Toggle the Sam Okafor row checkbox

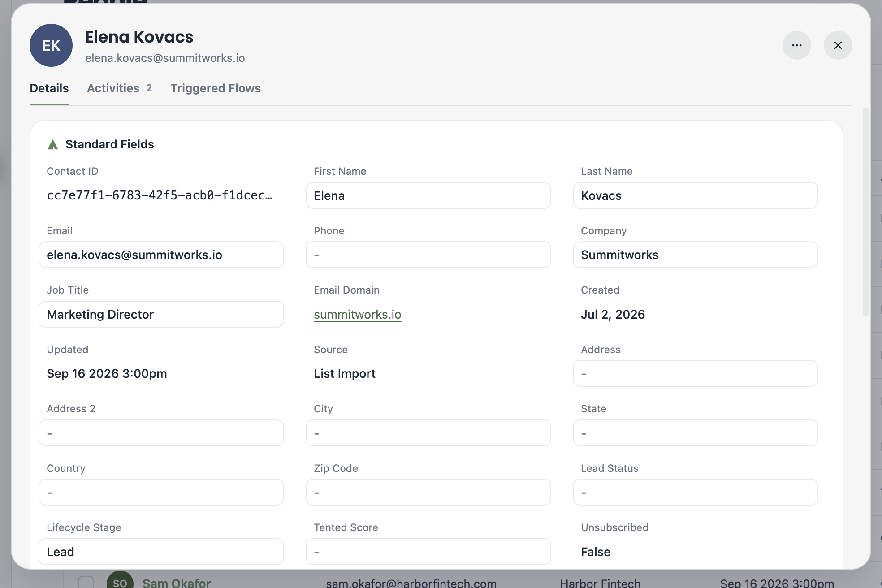click(x=86, y=582)
